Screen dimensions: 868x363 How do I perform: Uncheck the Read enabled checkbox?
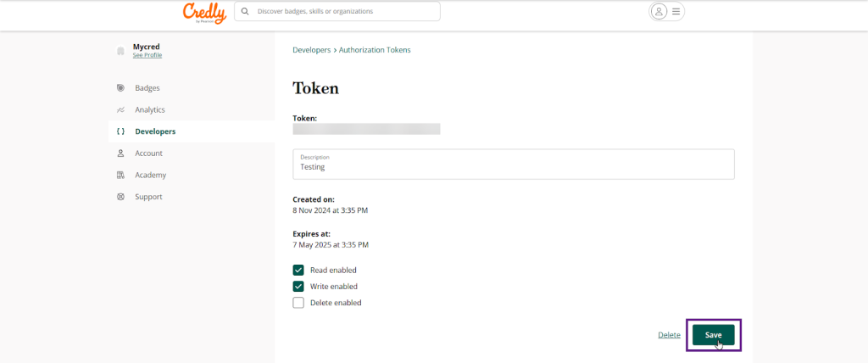pos(298,271)
